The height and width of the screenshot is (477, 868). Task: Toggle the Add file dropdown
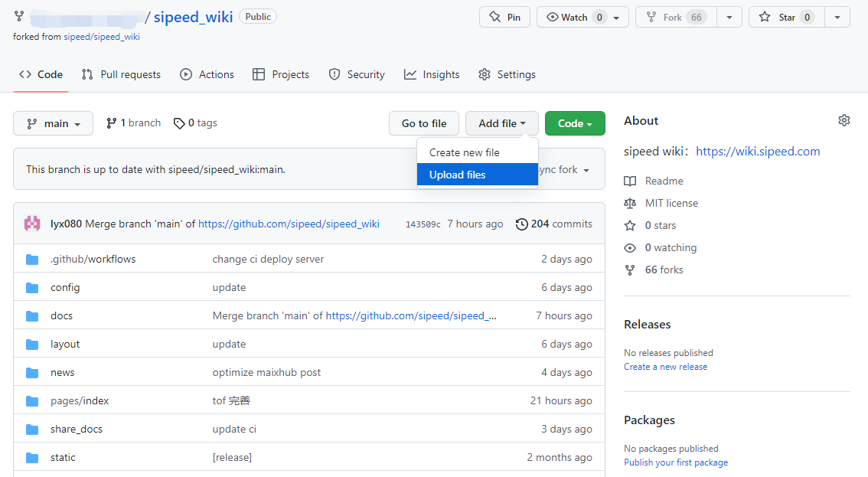click(x=502, y=123)
